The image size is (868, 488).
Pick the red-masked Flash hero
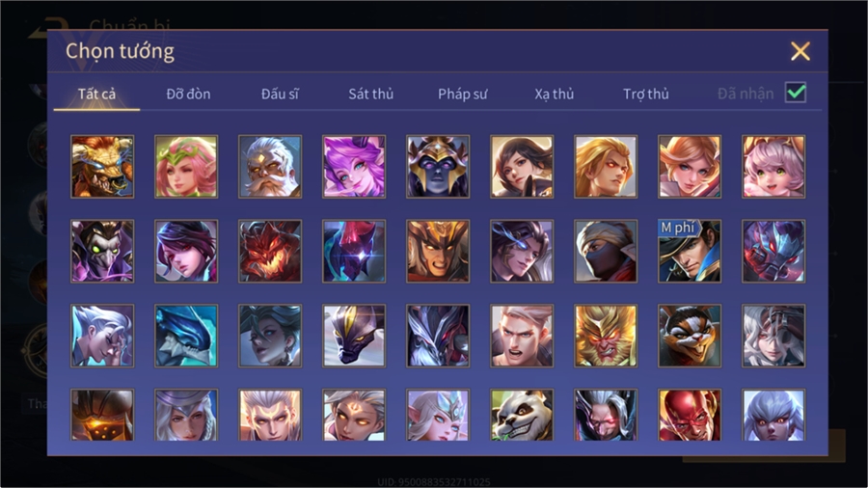pos(690,415)
